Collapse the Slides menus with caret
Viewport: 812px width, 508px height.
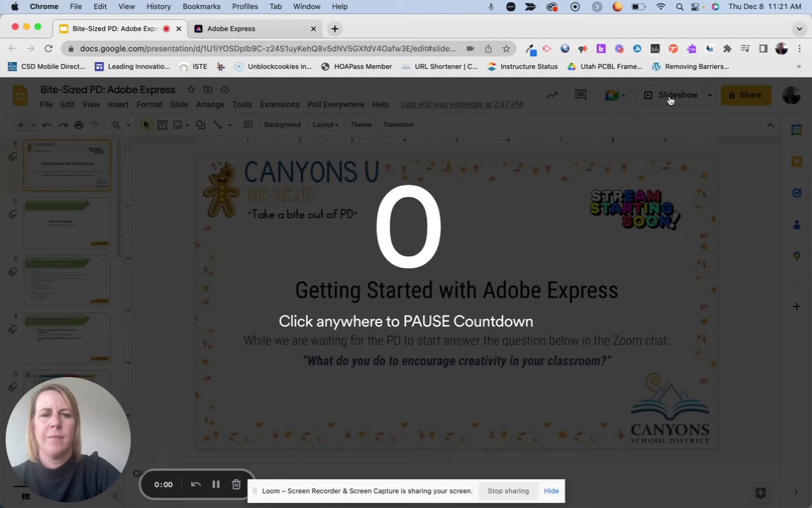(770, 125)
